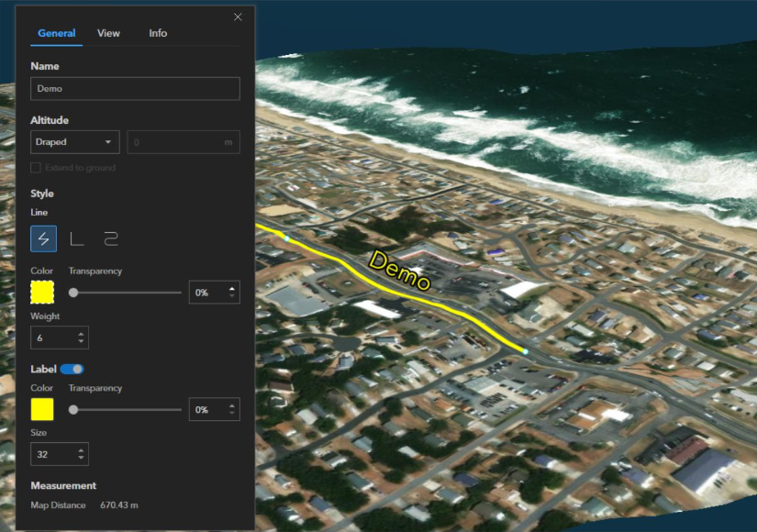Click the cyan vertex near line start
757x532 pixels.
point(287,238)
